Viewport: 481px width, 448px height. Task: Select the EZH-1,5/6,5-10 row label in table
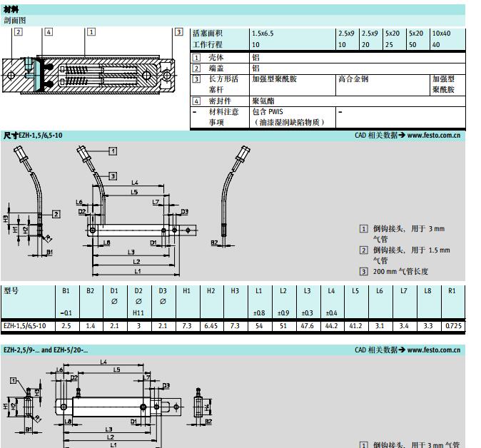(24, 325)
